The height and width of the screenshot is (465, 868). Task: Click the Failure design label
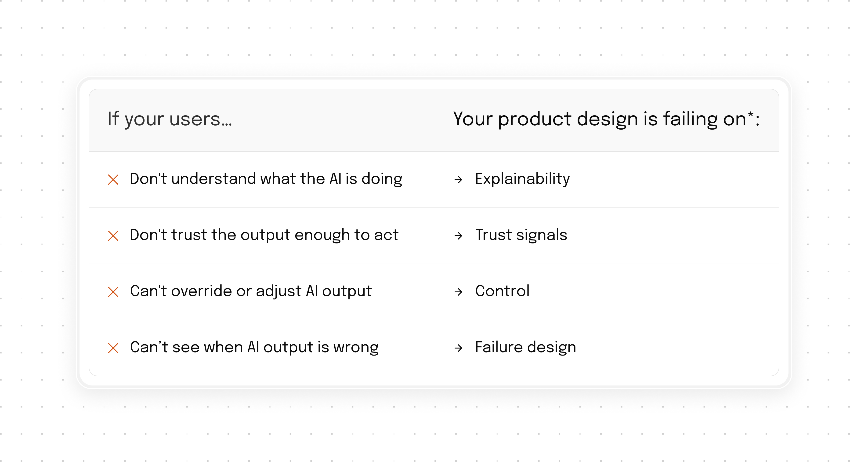tap(526, 347)
